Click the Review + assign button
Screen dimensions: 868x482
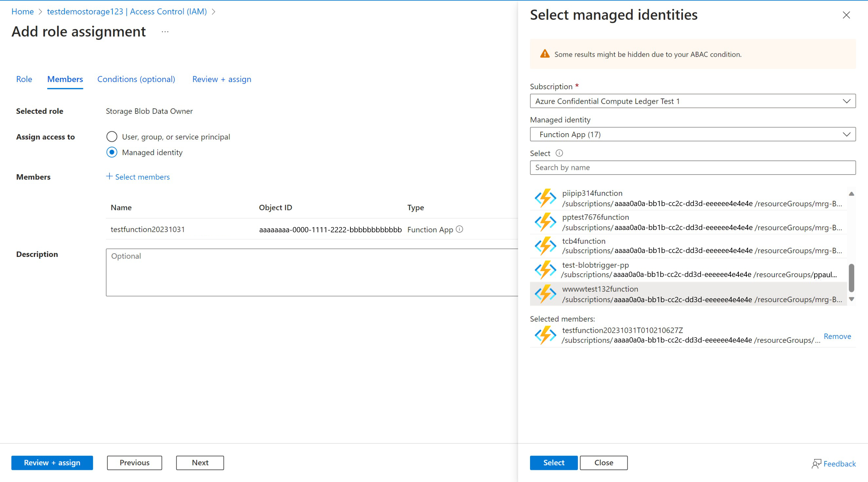(x=52, y=462)
